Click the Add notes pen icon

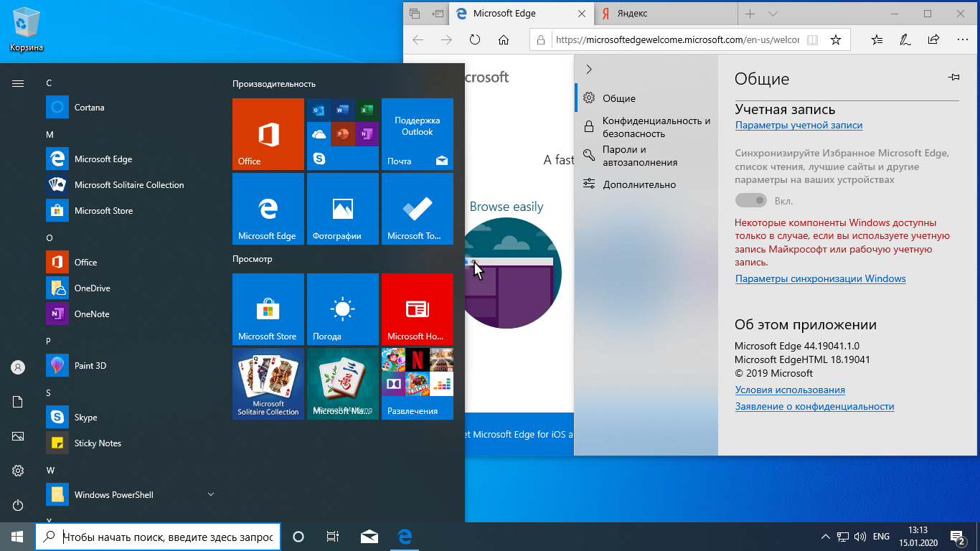point(905,39)
